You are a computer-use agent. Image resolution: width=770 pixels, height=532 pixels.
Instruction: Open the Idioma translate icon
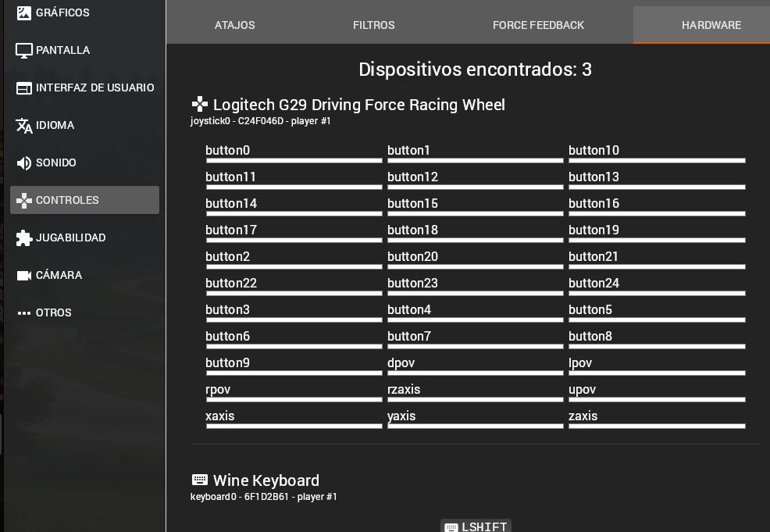(x=23, y=126)
